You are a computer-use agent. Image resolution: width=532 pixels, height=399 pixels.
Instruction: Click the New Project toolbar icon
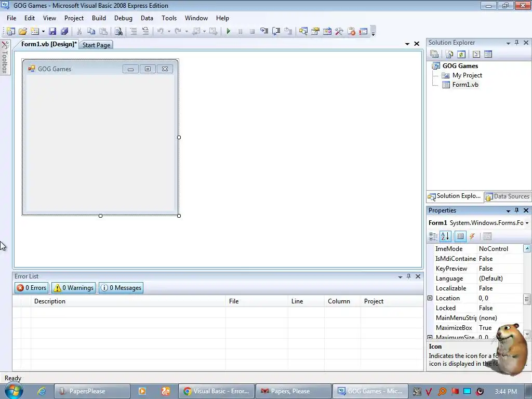pyautogui.click(x=10, y=31)
